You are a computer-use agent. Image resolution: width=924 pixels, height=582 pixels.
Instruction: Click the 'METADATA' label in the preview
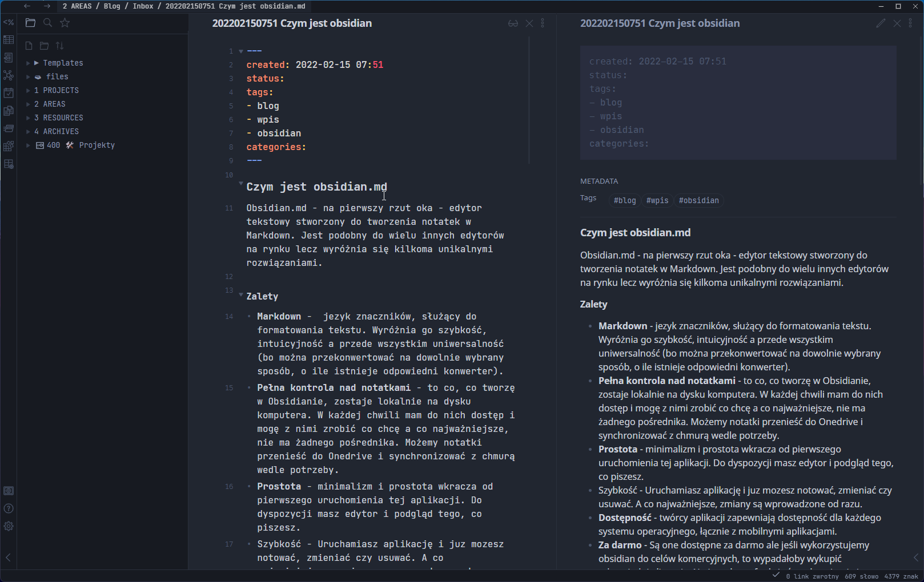599,181
